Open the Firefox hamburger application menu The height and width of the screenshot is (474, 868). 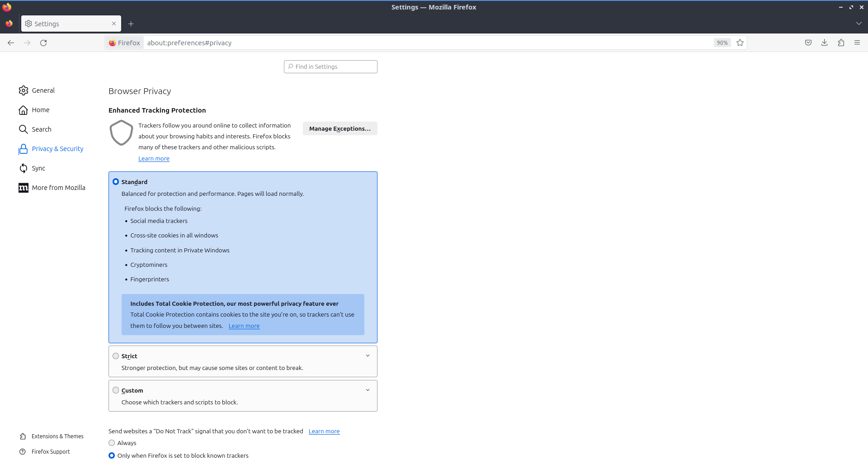[x=857, y=43]
